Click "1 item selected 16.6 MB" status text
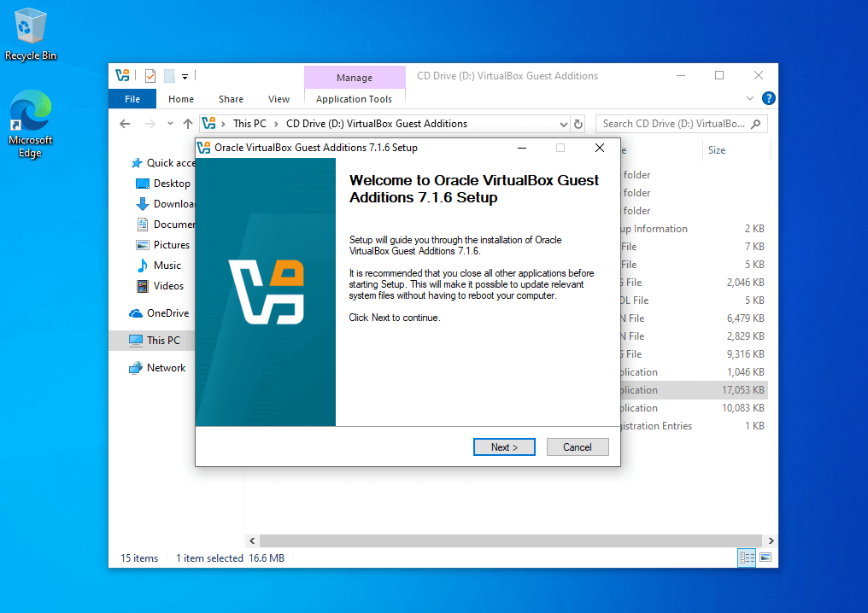Image resolution: width=868 pixels, height=613 pixels. pyautogui.click(x=231, y=558)
